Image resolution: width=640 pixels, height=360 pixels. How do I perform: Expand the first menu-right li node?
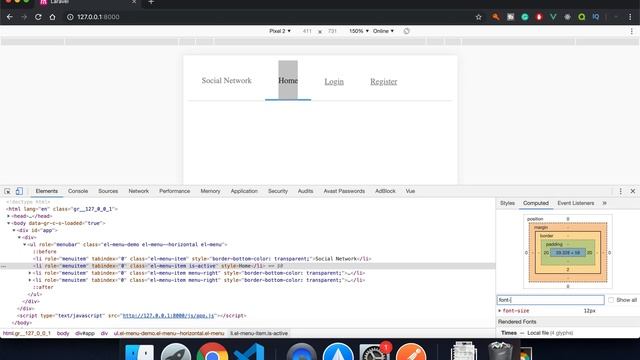[x=30, y=273]
